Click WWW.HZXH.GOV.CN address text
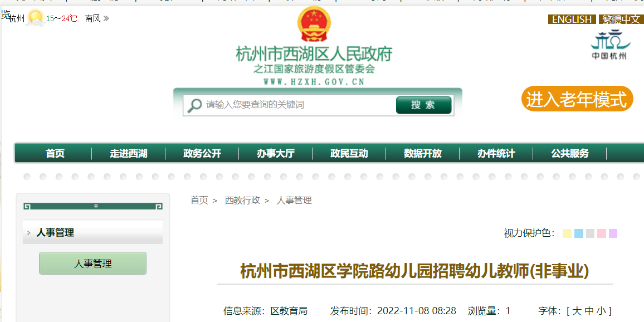Viewport: 644px width, 322px height. (314, 82)
